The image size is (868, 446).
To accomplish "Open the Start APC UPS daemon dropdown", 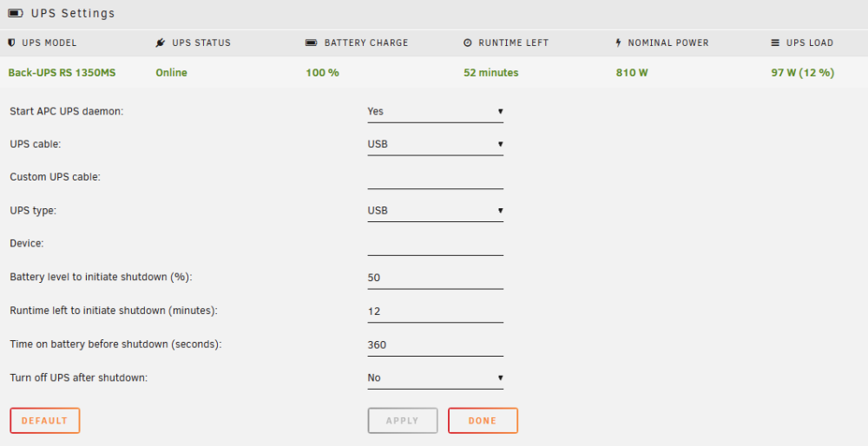I will [435, 111].
